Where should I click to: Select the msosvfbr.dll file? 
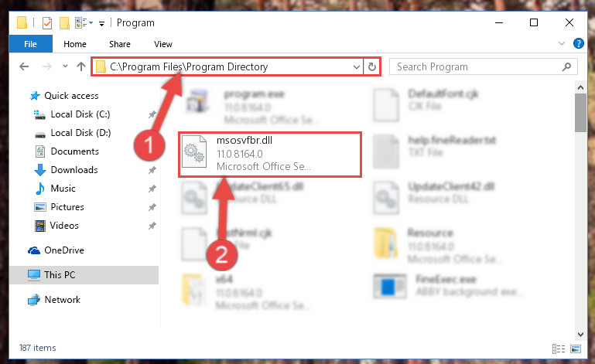coord(270,155)
